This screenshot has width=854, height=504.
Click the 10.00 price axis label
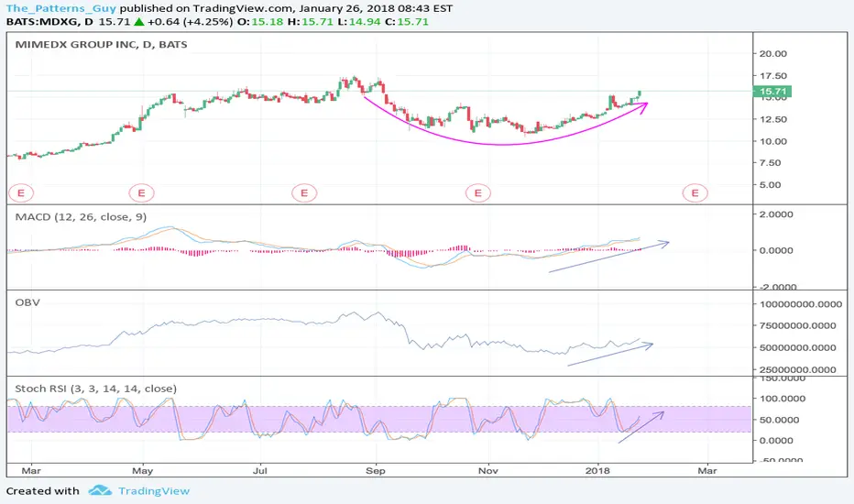pos(773,141)
